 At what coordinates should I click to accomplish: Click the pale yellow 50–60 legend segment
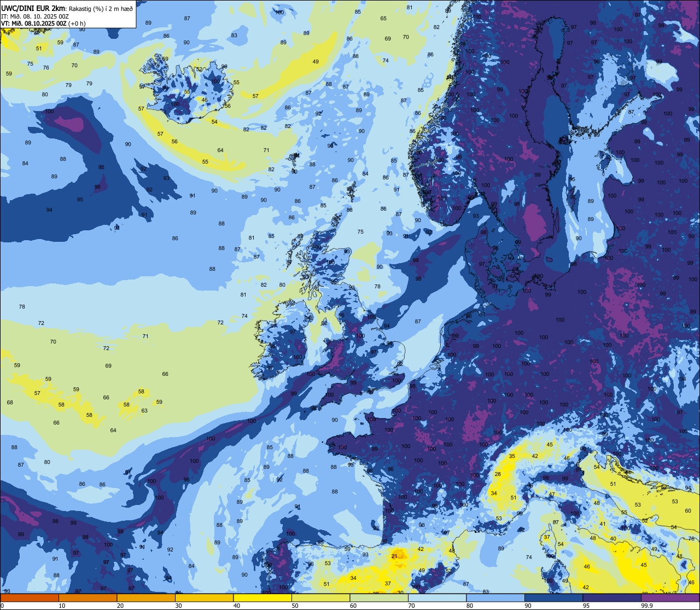[320, 598]
